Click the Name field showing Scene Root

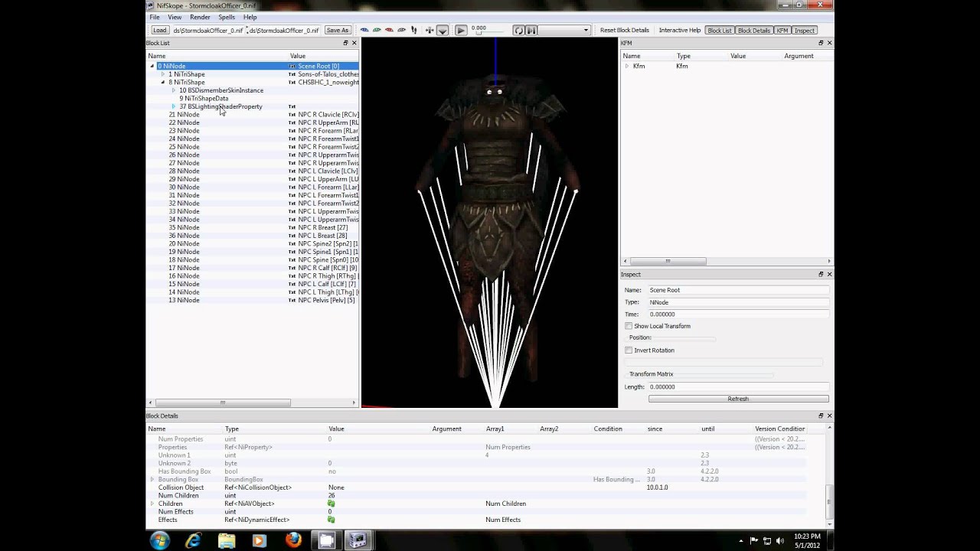[x=738, y=290]
